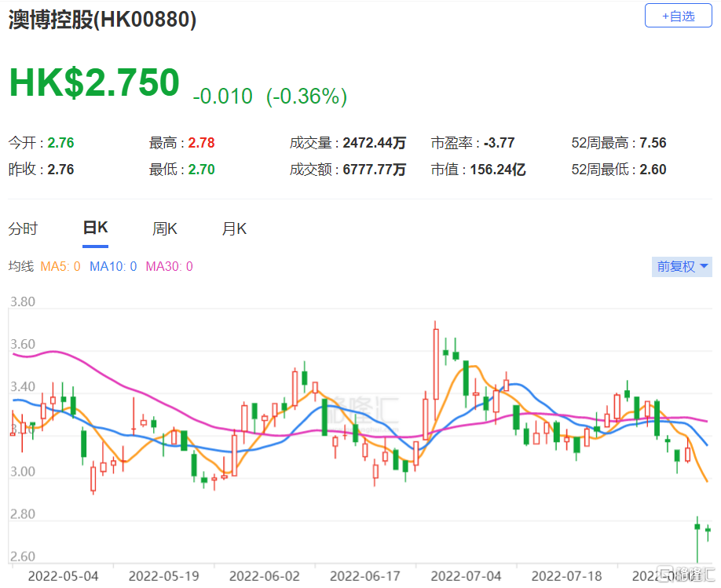This screenshot has width=721, height=588.
Task: Click the MA5 indicator label
Action: [x=60, y=266]
